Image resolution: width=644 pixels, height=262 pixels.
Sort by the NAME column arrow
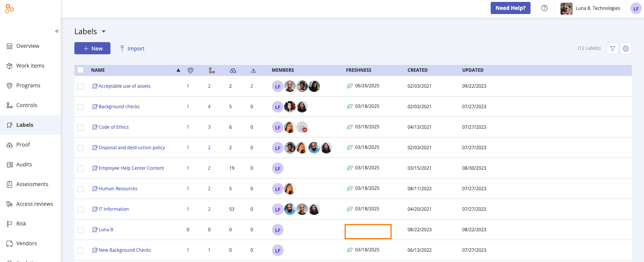(x=178, y=70)
